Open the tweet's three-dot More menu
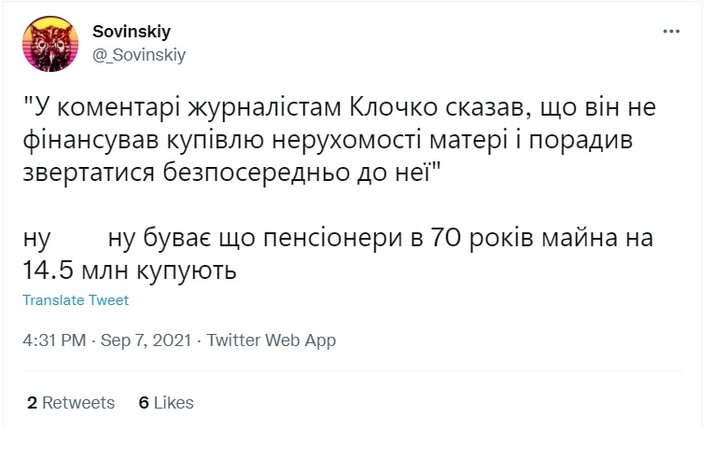Viewport: 713px width, 472px height. pyautogui.click(x=671, y=32)
